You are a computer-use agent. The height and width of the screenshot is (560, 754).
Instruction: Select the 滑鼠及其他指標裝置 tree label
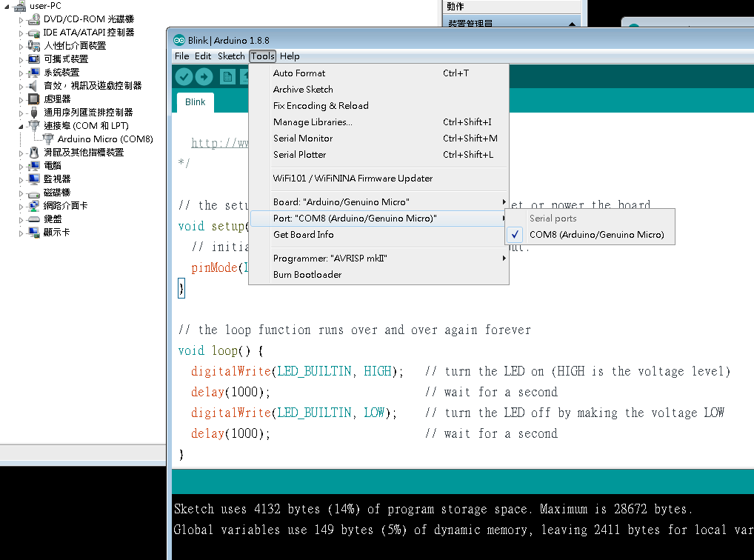[84, 153]
